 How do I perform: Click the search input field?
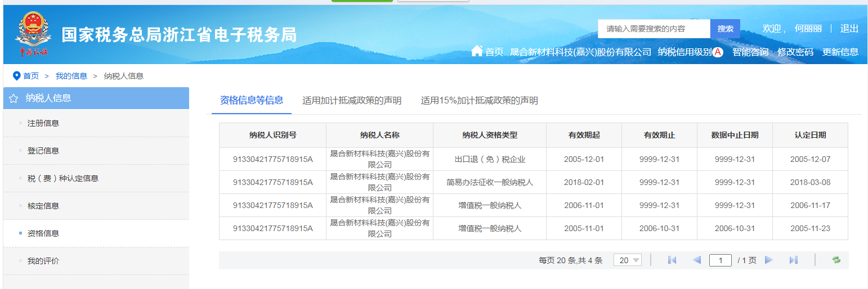coord(654,29)
